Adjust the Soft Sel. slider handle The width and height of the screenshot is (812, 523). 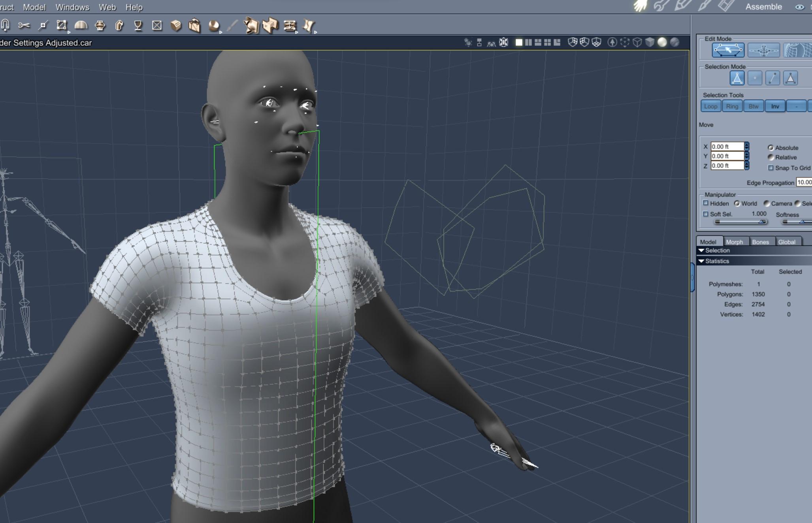pyautogui.click(x=761, y=222)
